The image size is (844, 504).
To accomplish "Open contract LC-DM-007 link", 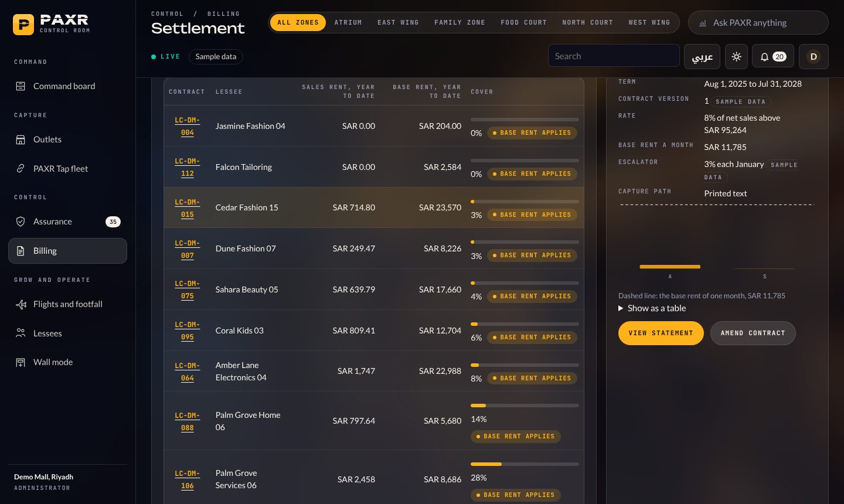I will click(x=187, y=249).
